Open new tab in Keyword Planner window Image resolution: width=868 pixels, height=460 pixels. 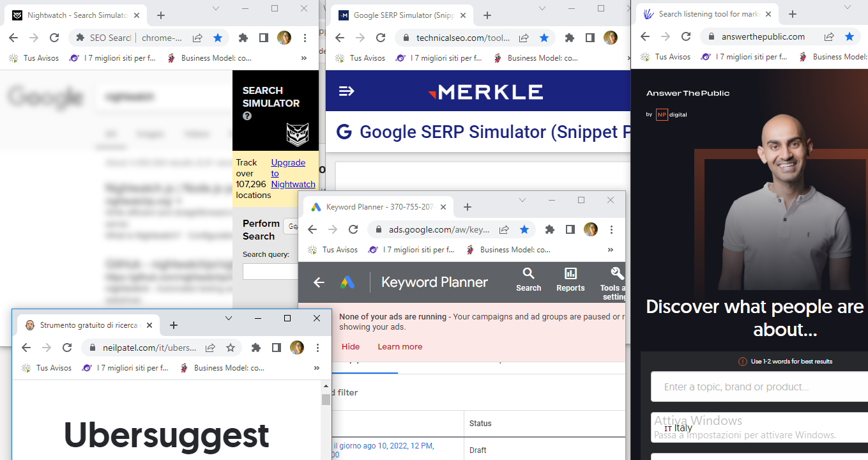[x=467, y=207]
